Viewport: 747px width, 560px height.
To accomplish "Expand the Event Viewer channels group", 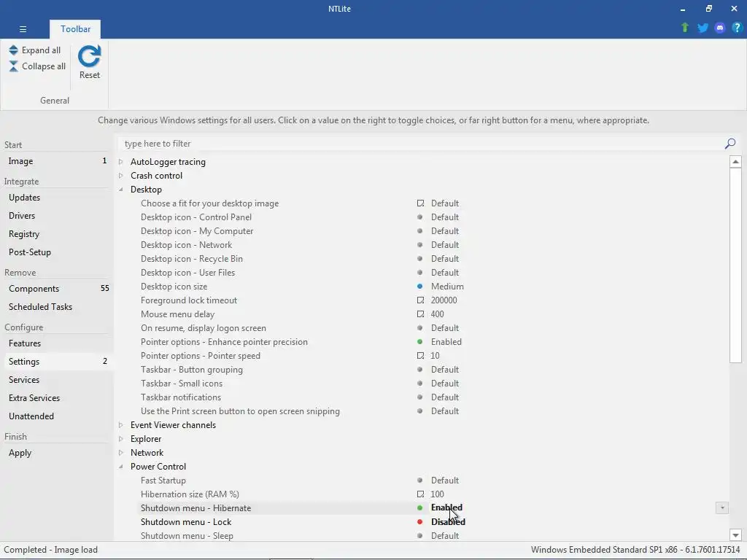I will [121, 425].
